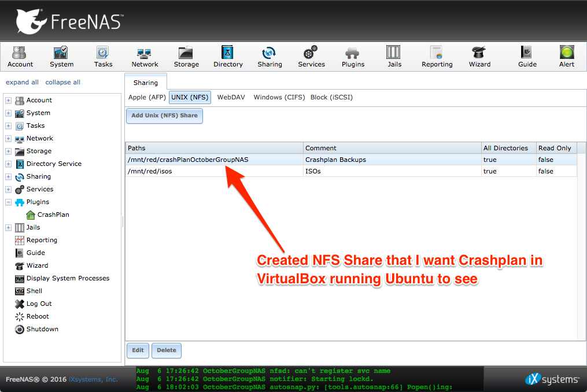
Task: Switch to Apple (AFP) shares tab
Action: (147, 97)
